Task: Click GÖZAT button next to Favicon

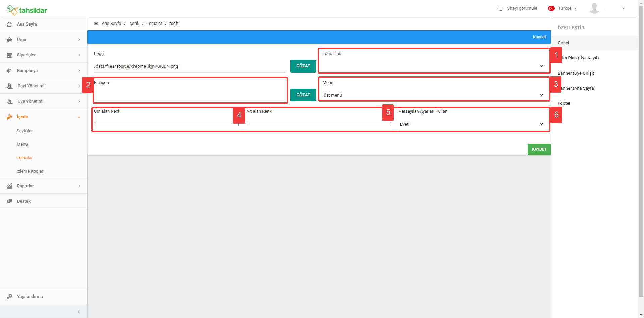Action: click(x=303, y=95)
